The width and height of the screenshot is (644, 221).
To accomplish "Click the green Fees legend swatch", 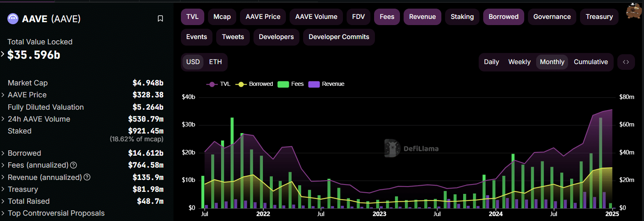I will point(283,84).
